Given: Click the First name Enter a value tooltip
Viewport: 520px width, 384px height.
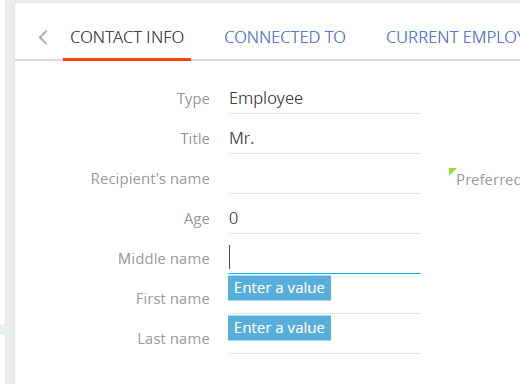Looking at the screenshot, I should 279,288.
